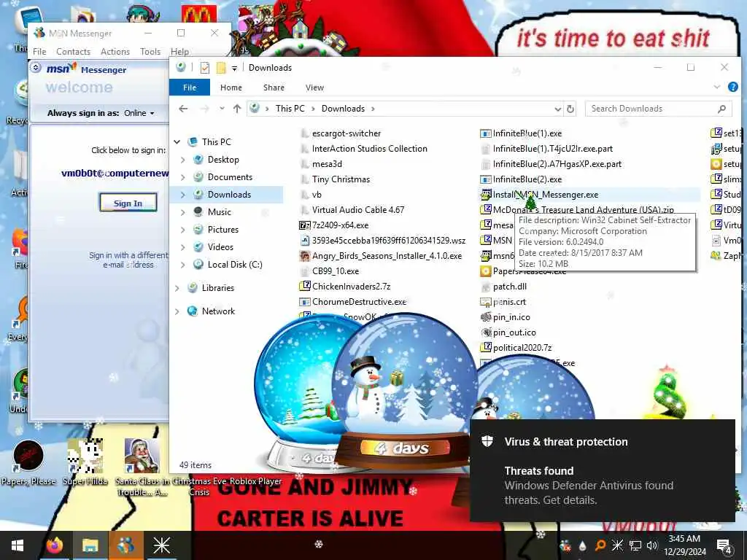This screenshot has width=747, height=560.
Task: Open MSN Messenger File menu
Action: 39,52
